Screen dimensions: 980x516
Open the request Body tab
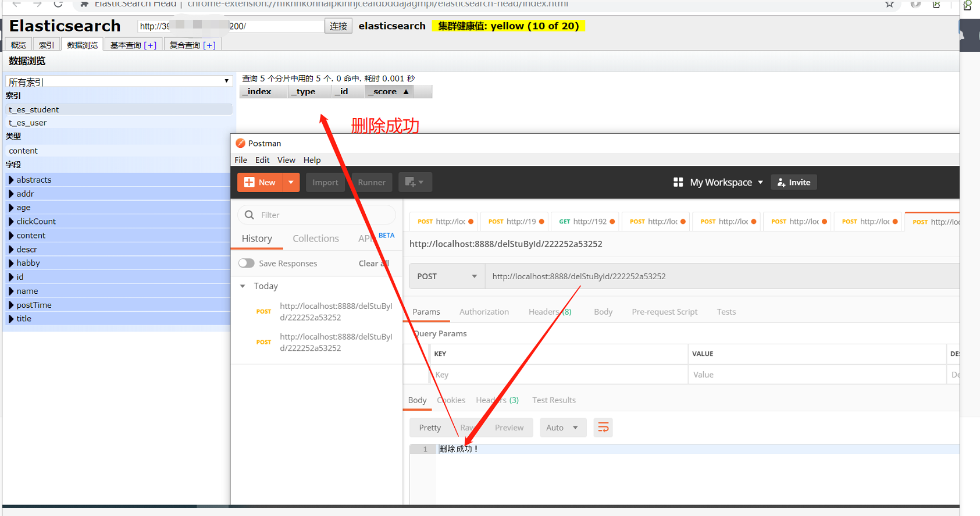603,312
